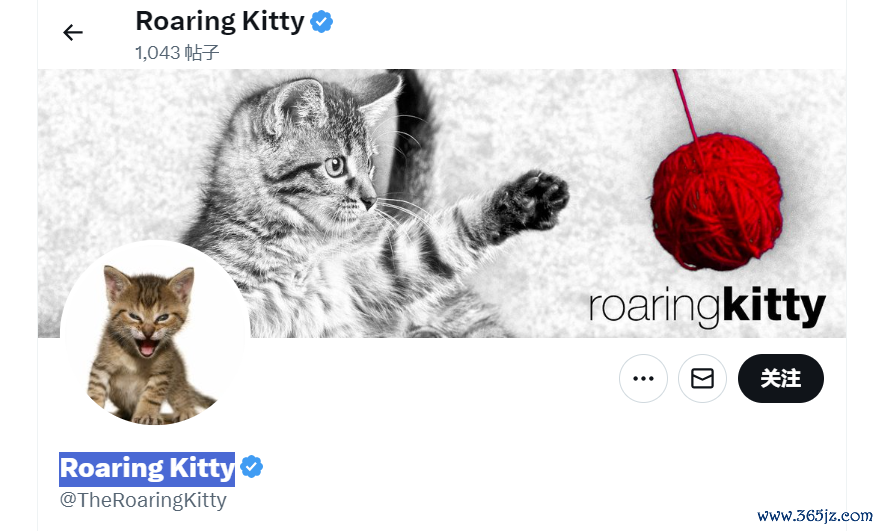Click the header title Roaring Kitty
880x531 pixels.
(220, 21)
